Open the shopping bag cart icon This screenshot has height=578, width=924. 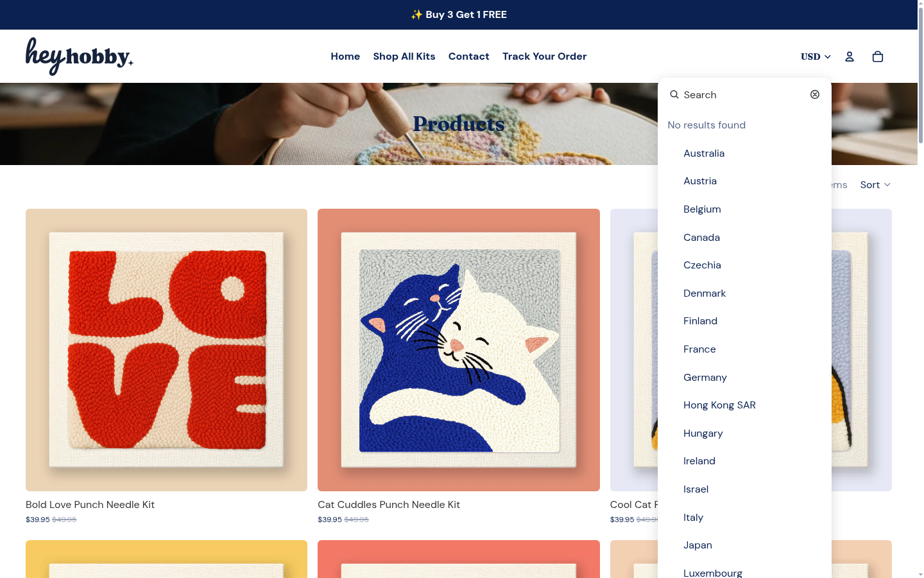coord(878,57)
